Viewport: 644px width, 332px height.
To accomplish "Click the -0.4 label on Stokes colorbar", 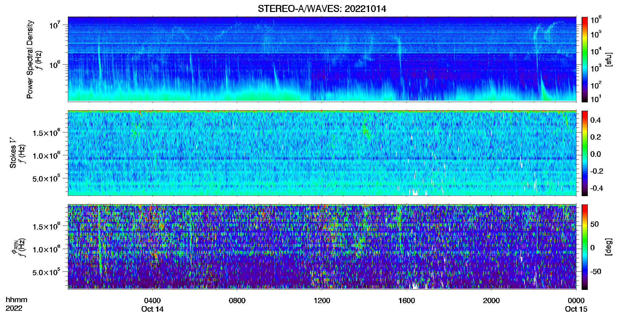I will coord(596,188).
